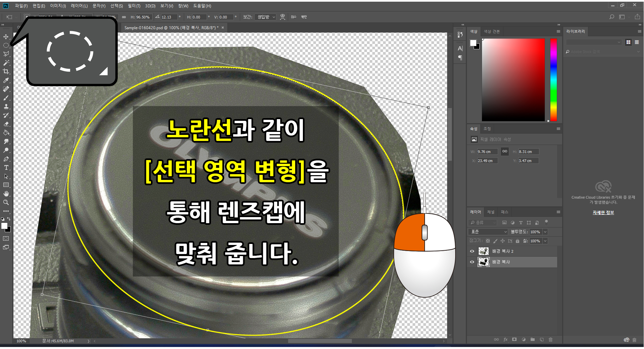Viewport: 644px width, 349px height.
Task: Select the Eraser tool
Action: (x=6, y=124)
